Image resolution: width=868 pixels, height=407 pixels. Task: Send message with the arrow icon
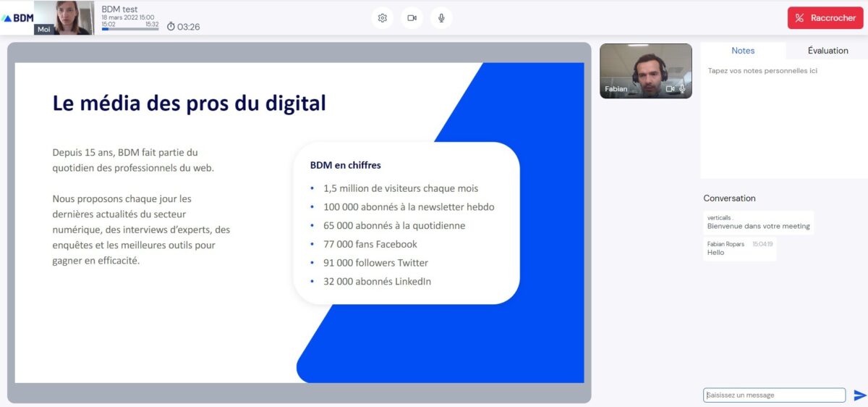[859, 395]
